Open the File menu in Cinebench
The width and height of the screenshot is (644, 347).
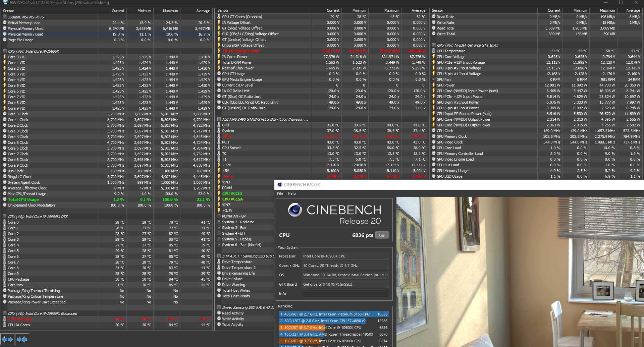280,193
